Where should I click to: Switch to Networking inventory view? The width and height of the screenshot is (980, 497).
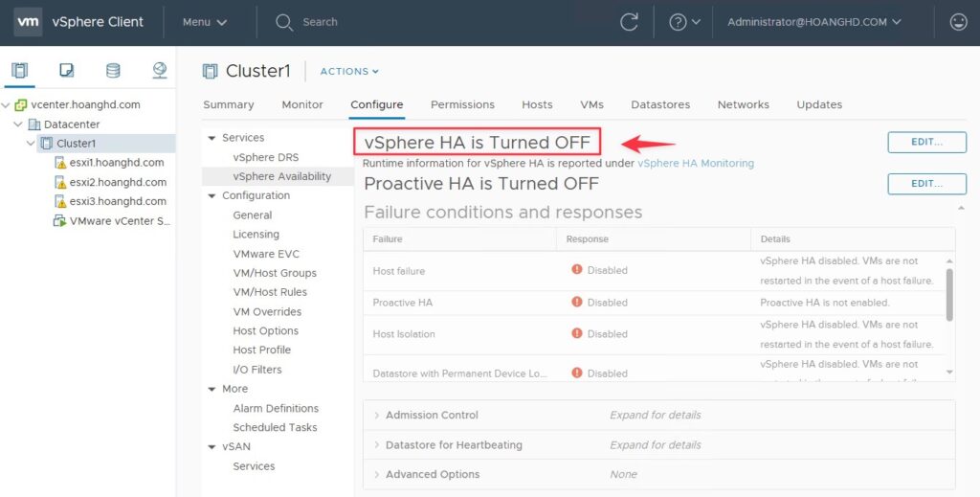[x=160, y=70]
